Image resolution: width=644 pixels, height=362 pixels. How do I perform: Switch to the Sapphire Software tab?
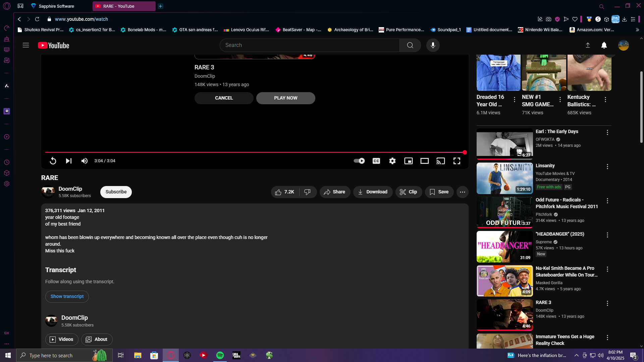tap(56, 6)
